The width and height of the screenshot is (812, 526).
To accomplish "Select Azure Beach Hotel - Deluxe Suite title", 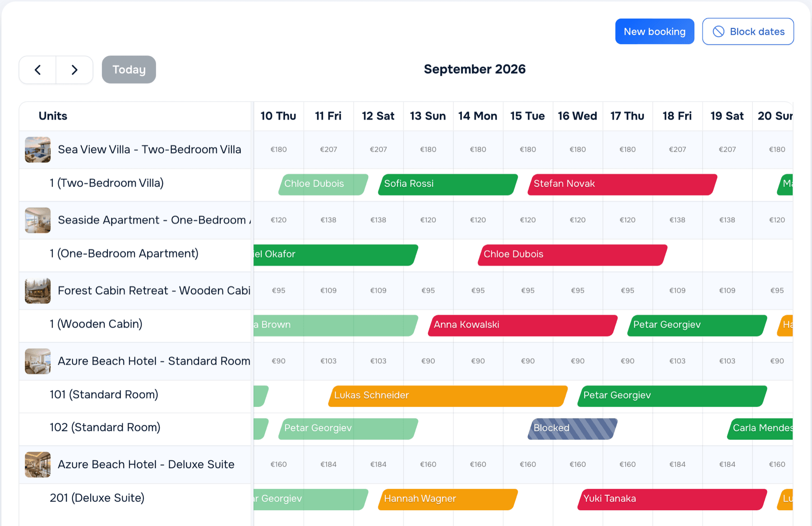I will (146, 464).
